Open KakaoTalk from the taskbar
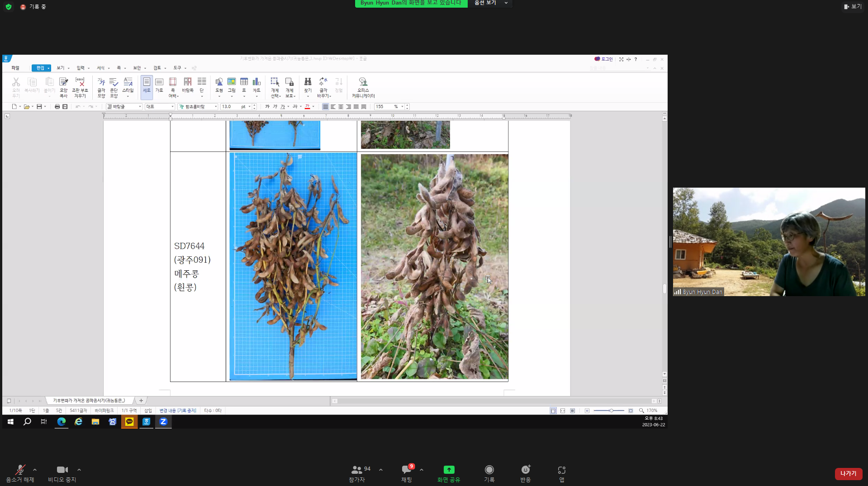868x486 pixels. pos(129,421)
